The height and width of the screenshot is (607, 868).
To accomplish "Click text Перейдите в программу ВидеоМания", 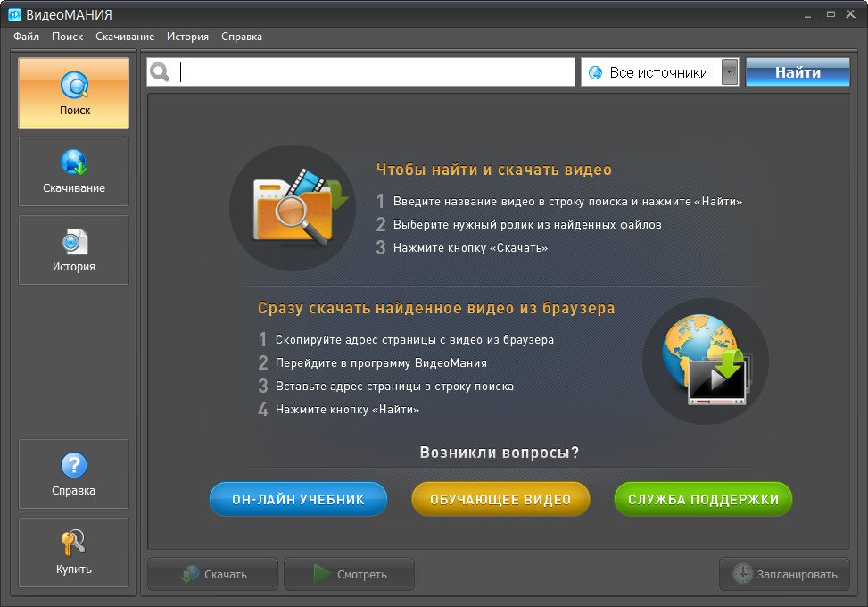I will (x=382, y=363).
